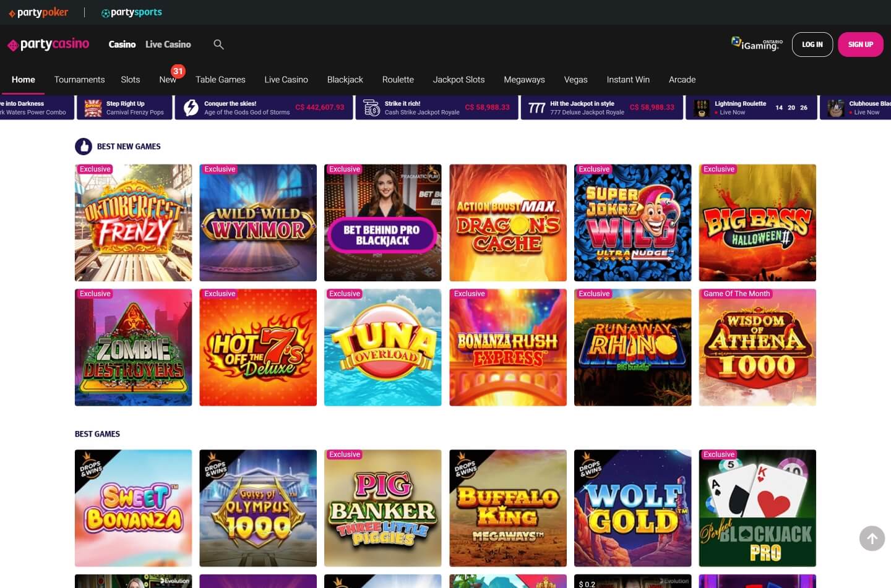Image resolution: width=891 pixels, height=588 pixels.
Task: Select the Casino header tab
Action: point(122,45)
